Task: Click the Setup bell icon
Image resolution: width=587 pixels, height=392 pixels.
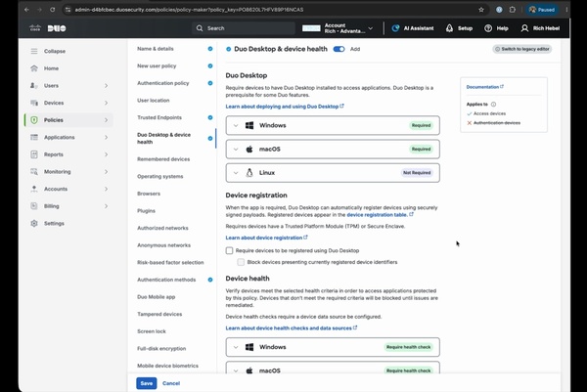Action: [x=449, y=28]
